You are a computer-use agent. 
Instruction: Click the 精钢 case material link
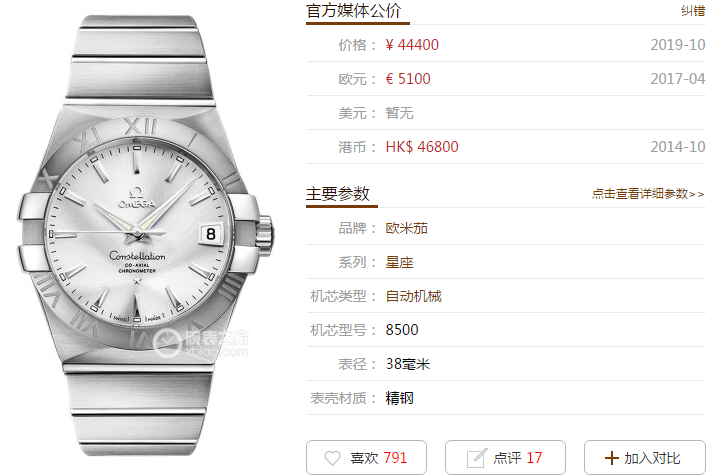tap(399, 398)
